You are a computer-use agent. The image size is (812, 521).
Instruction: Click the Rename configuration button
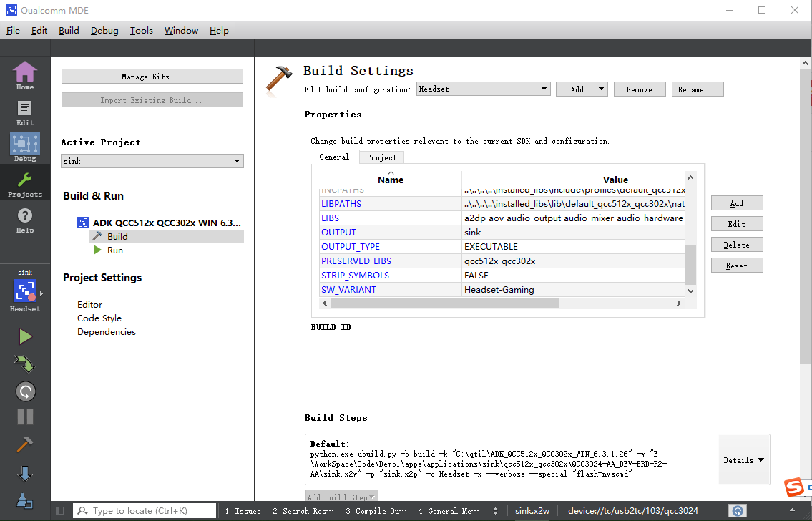(697, 89)
